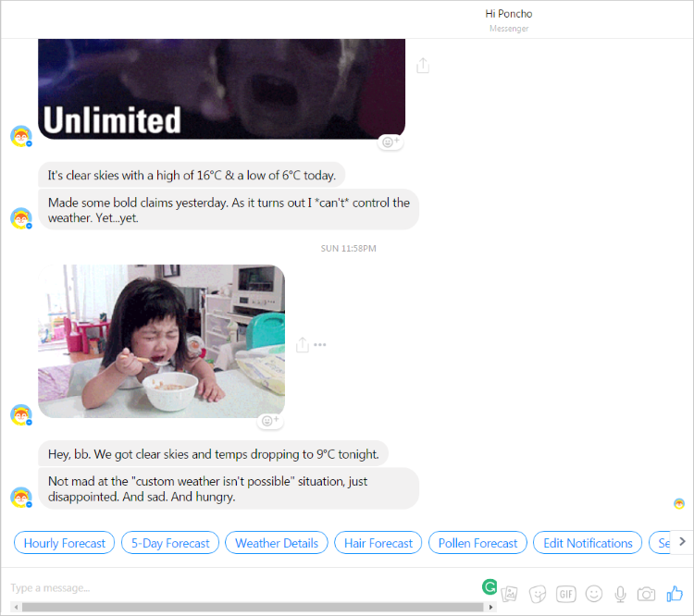Click the Messenger subtitle text
The width and height of the screenshot is (694, 616).
tap(509, 29)
